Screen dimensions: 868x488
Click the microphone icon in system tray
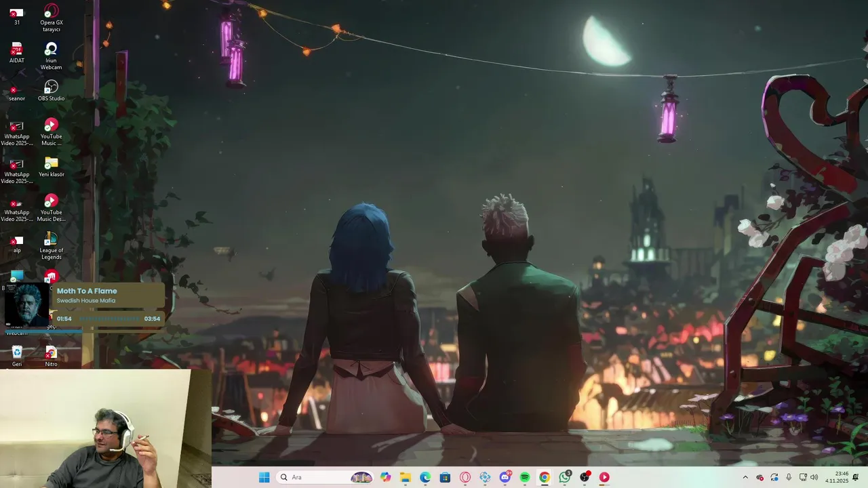click(x=788, y=477)
